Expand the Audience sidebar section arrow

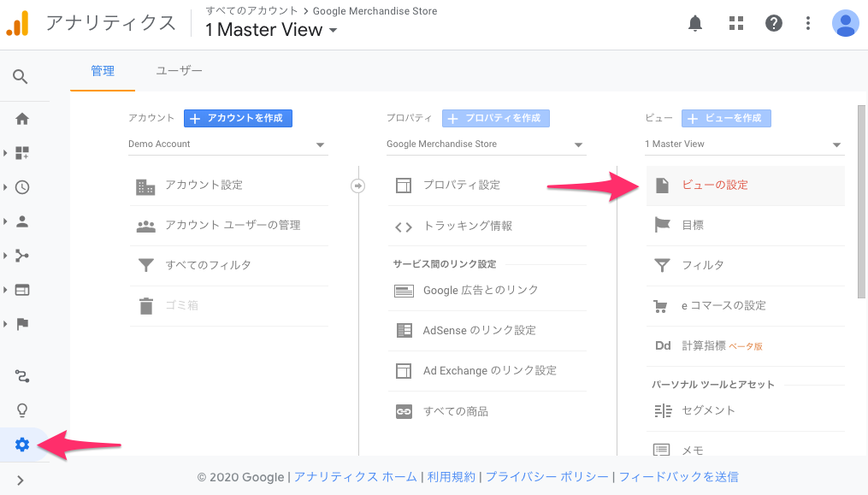(5, 221)
